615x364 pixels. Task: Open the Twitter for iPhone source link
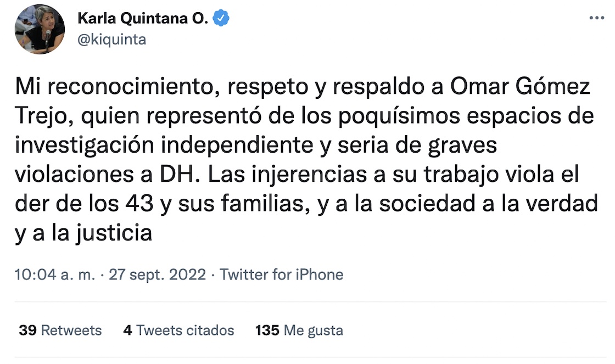(282, 274)
